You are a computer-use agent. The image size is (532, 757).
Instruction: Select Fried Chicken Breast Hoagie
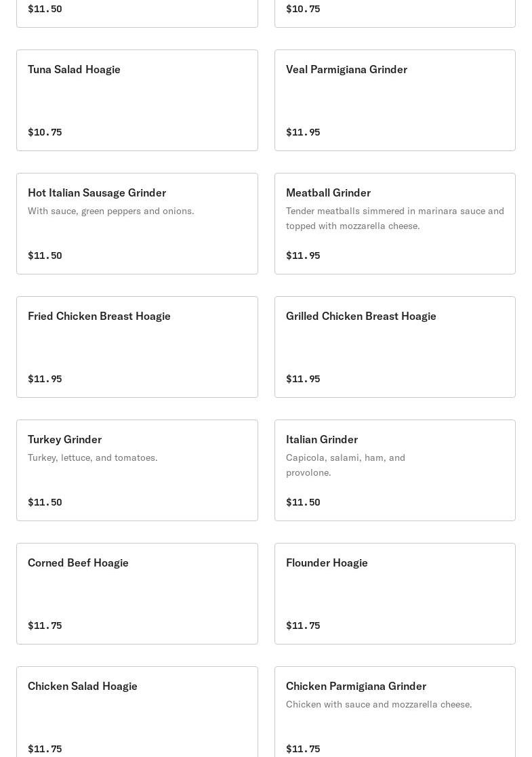click(137, 347)
